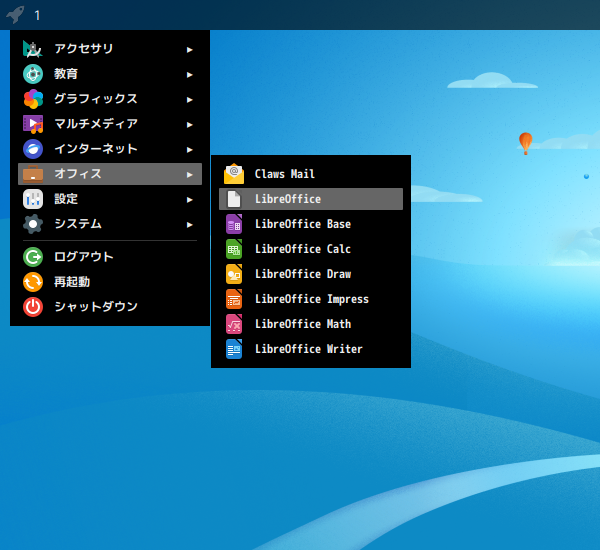This screenshot has height=550, width=600.
Task: Launch highlighted LibreOffice text entry
Action: click(288, 199)
